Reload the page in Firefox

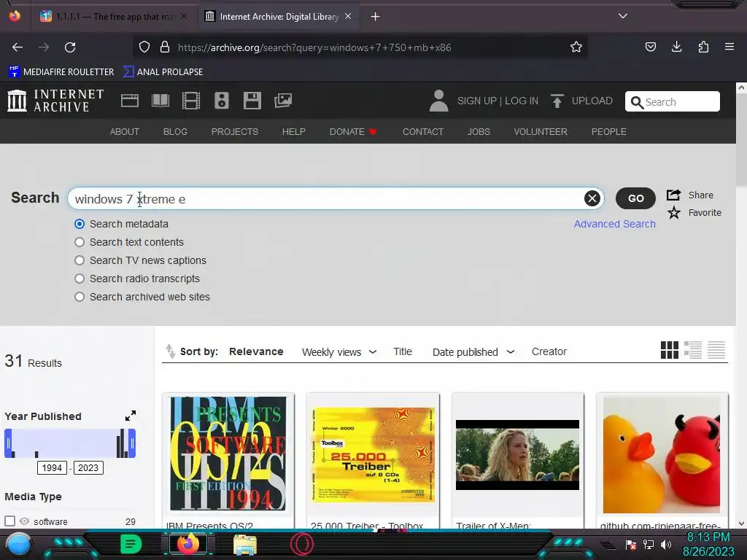(x=70, y=47)
